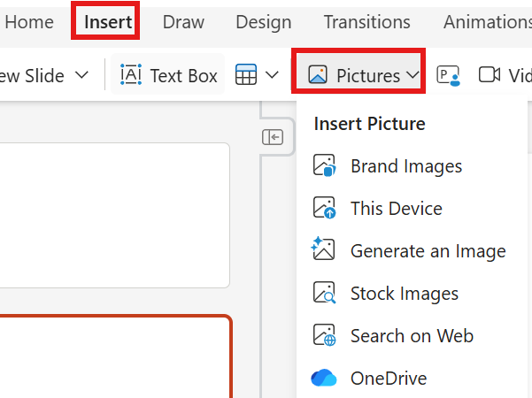Click the Cameo presenter icon

pos(448,75)
